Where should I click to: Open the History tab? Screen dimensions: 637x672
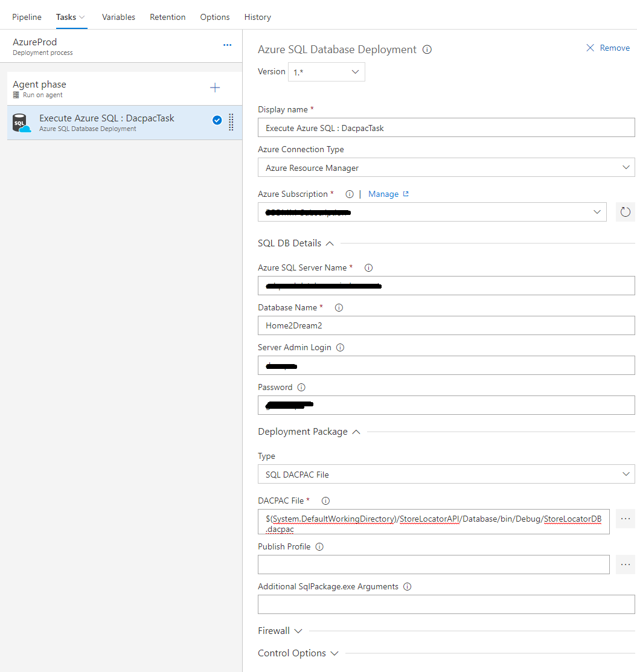257,17
